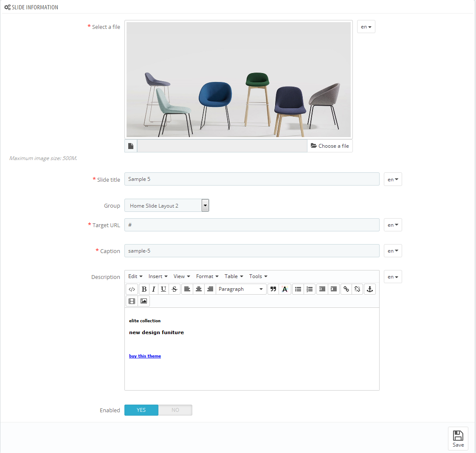Insert a blockquote in description
Image resolution: width=476 pixels, height=453 pixels.
pyautogui.click(x=273, y=289)
